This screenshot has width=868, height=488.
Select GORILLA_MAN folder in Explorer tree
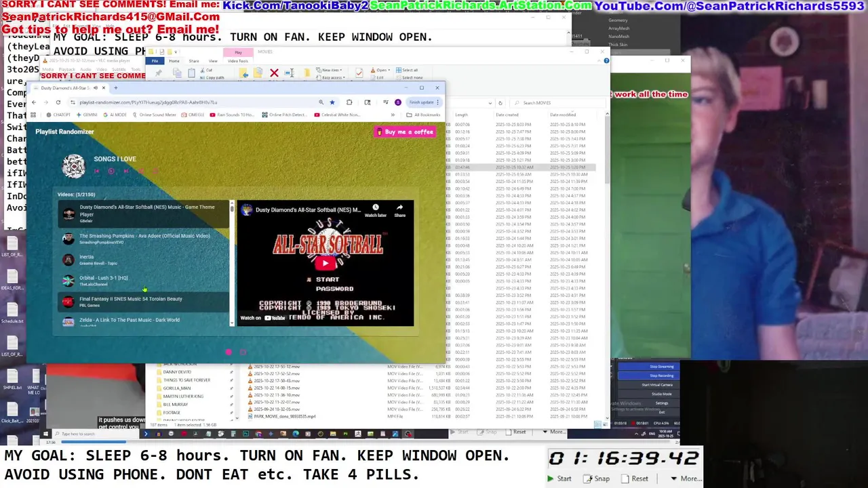177,388
